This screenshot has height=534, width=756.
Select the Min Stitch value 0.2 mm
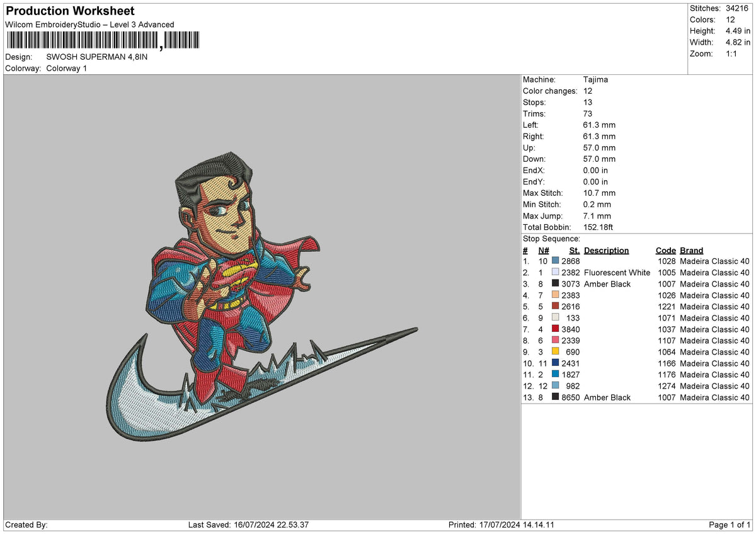tap(597, 205)
